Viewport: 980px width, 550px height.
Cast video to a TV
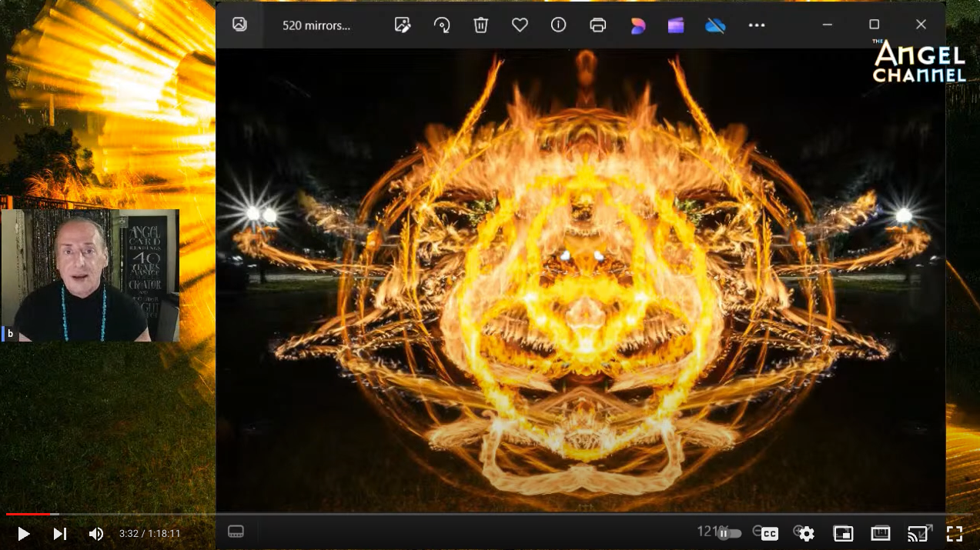(917, 534)
